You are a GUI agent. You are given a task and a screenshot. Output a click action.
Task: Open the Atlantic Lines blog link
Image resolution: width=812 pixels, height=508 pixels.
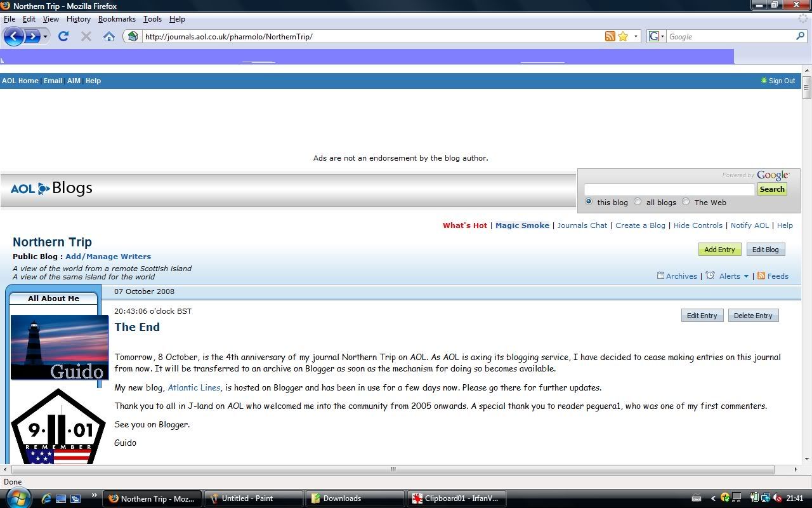pyautogui.click(x=194, y=387)
